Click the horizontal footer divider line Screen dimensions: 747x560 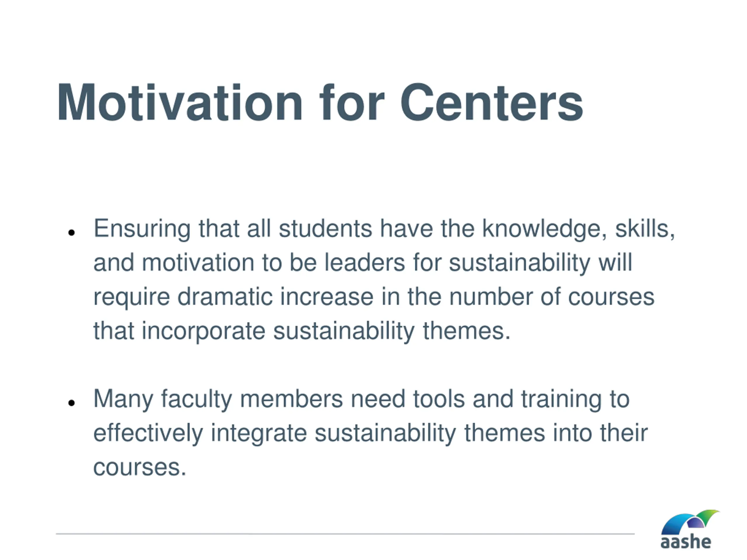(x=344, y=534)
